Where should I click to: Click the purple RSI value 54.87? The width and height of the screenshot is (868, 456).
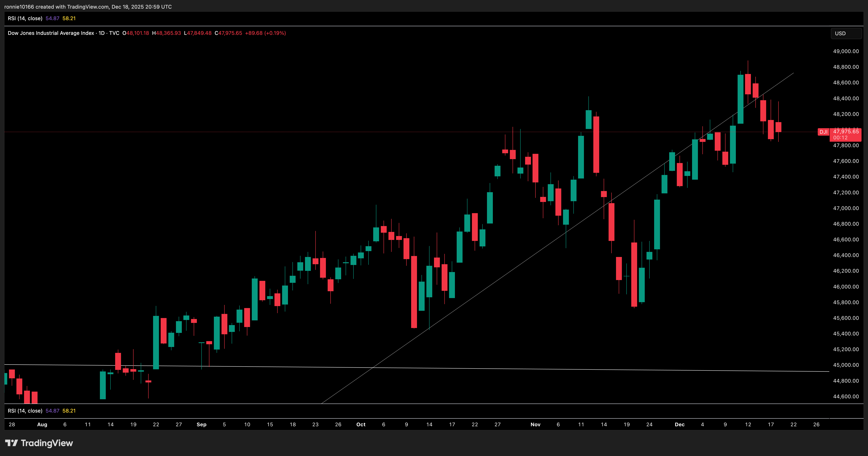coord(52,19)
